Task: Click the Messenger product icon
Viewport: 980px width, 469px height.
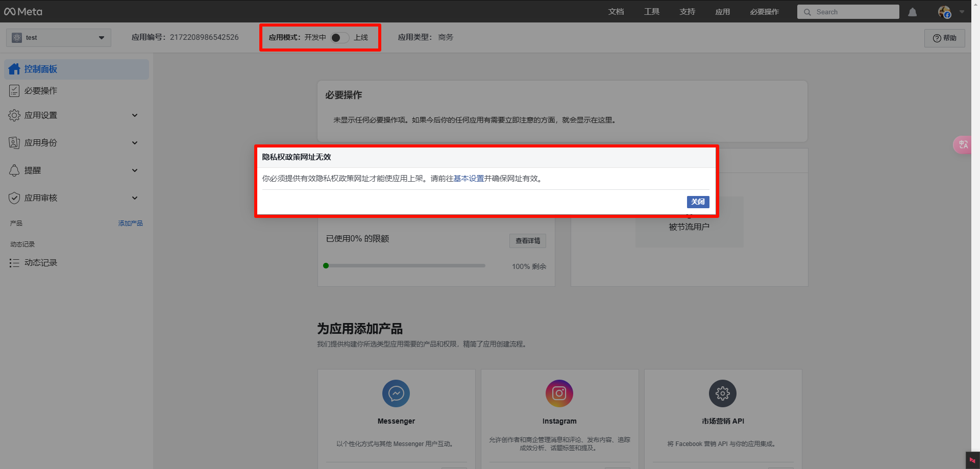Action: click(x=396, y=393)
